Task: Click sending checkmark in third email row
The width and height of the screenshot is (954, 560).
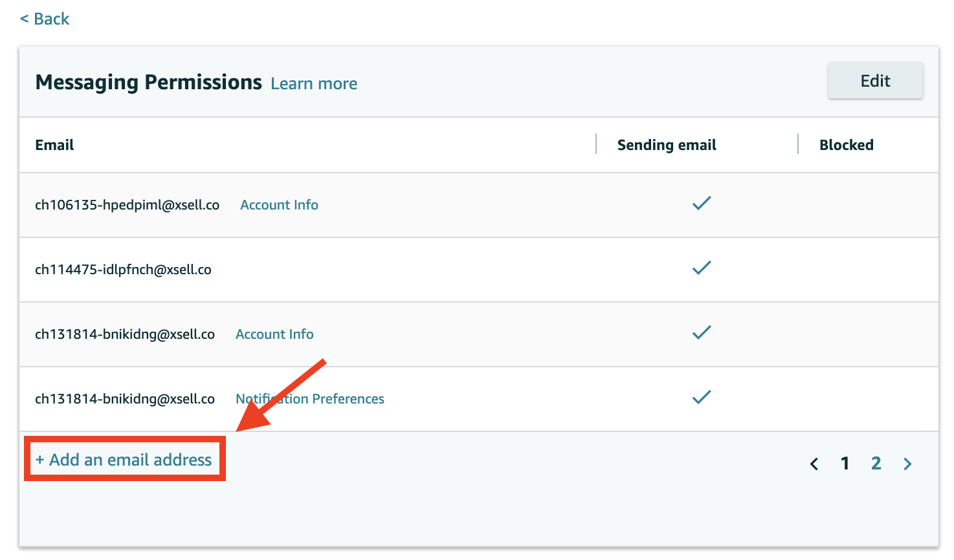Action: (x=702, y=332)
